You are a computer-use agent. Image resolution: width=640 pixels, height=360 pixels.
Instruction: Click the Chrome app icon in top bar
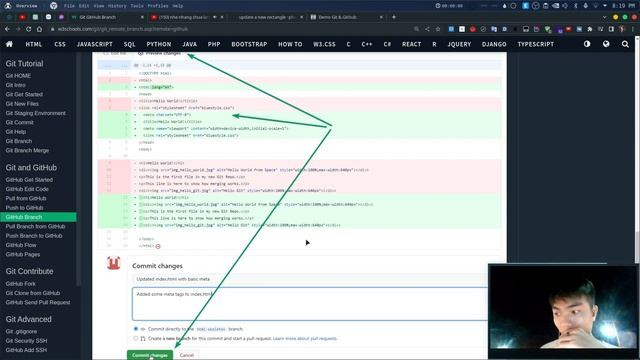pyautogui.click(x=53, y=6)
